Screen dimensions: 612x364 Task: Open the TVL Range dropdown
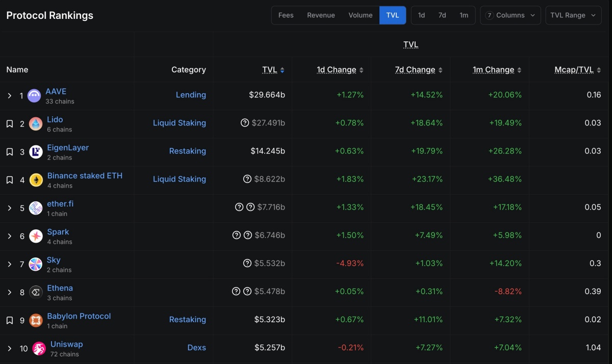[x=573, y=15]
